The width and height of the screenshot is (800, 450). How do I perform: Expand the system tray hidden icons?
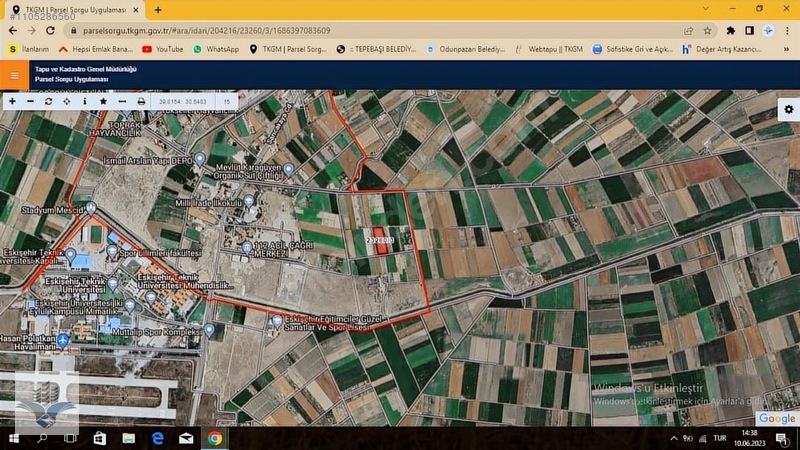[x=674, y=438]
